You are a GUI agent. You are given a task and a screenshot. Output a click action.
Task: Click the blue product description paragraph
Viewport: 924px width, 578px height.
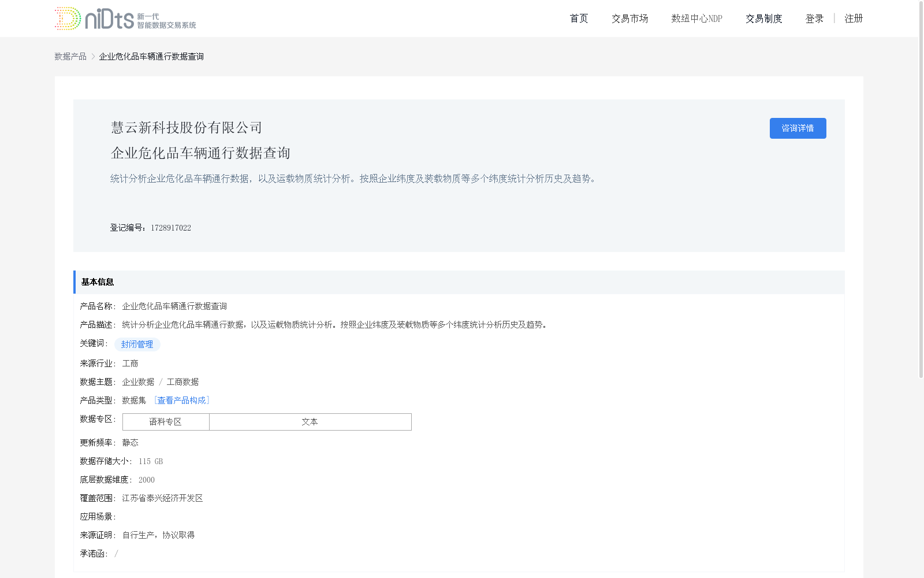(x=355, y=179)
